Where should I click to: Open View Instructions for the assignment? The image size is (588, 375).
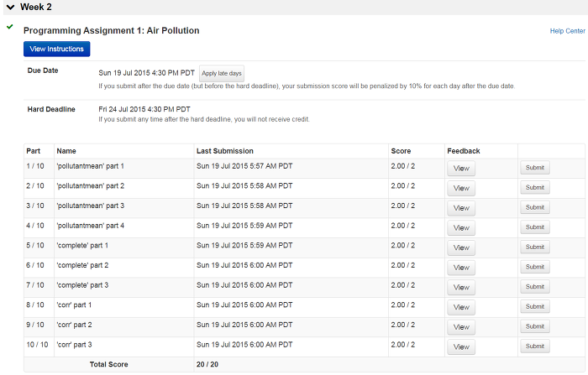pyautogui.click(x=56, y=49)
